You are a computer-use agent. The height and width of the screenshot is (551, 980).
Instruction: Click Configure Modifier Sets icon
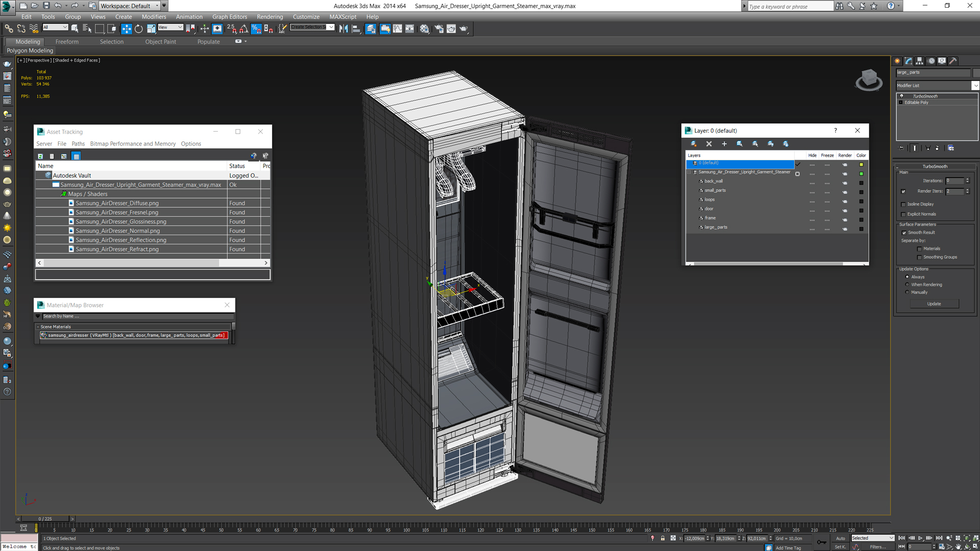coord(951,148)
